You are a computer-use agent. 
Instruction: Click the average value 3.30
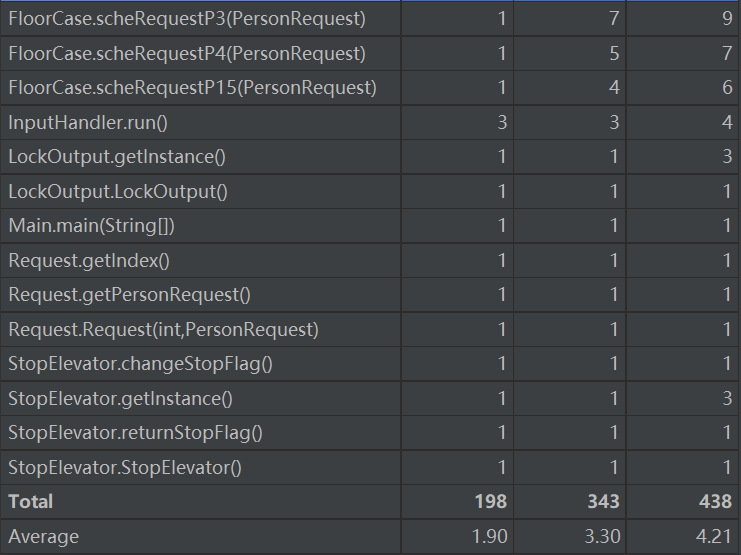603,537
